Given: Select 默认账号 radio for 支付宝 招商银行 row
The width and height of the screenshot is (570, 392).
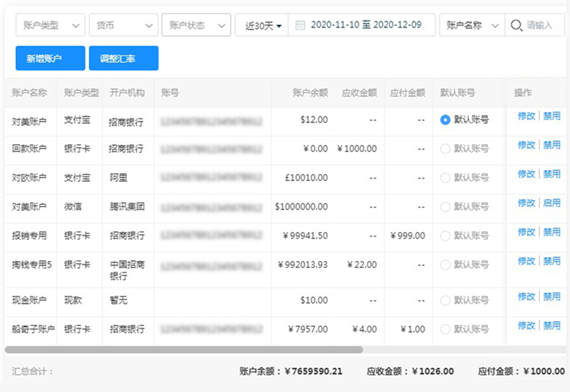Looking at the screenshot, I should [x=445, y=120].
